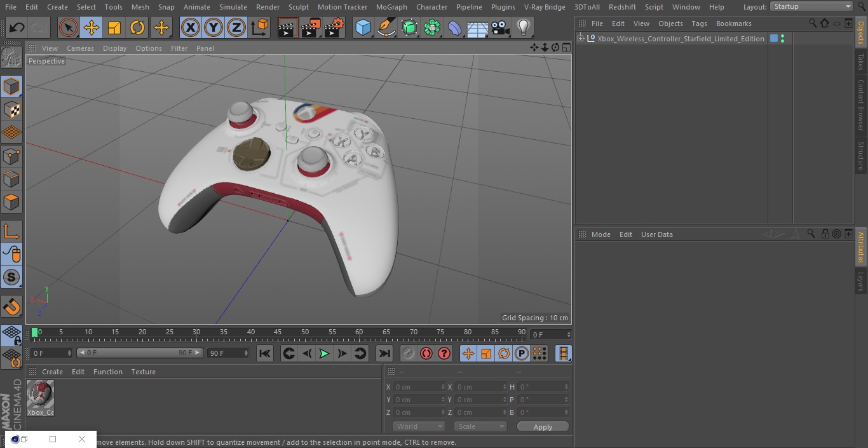Click the object's blue layer color swatch
Screen dimensions: 868x448
[x=774, y=39]
